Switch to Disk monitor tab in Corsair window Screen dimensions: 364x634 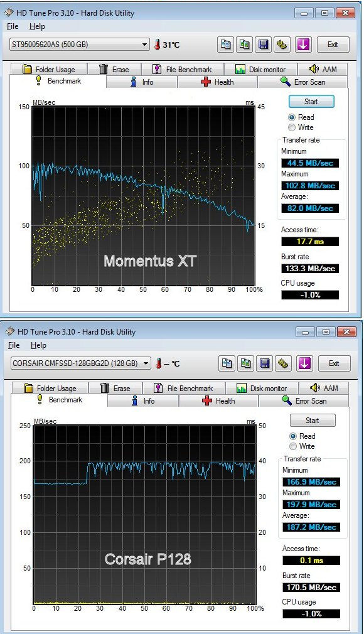tap(262, 388)
